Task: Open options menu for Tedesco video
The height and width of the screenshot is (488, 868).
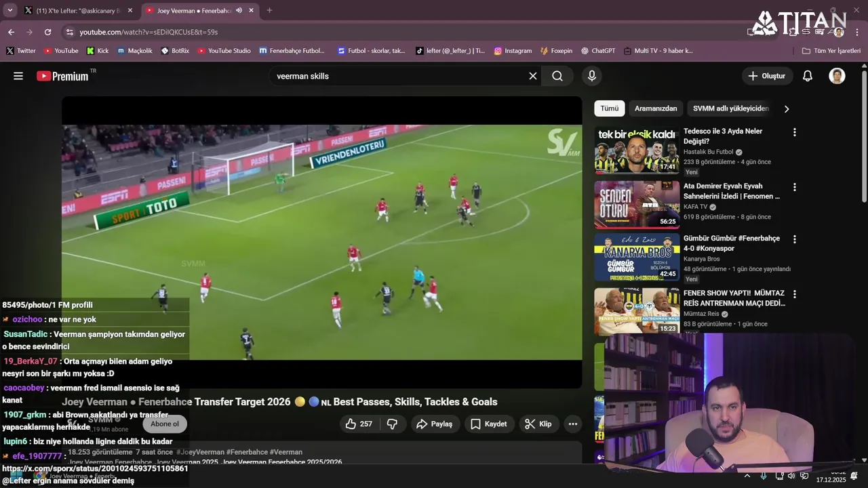Action: [x=795, y=132]
